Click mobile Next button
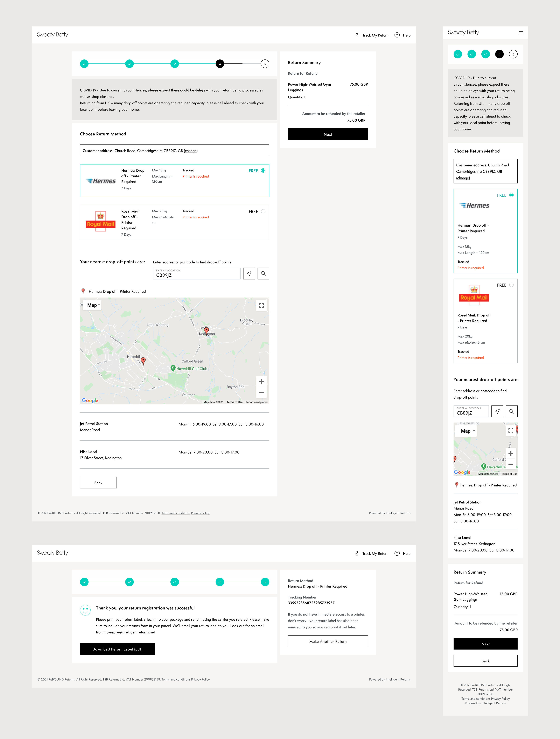 pos(485,644)
